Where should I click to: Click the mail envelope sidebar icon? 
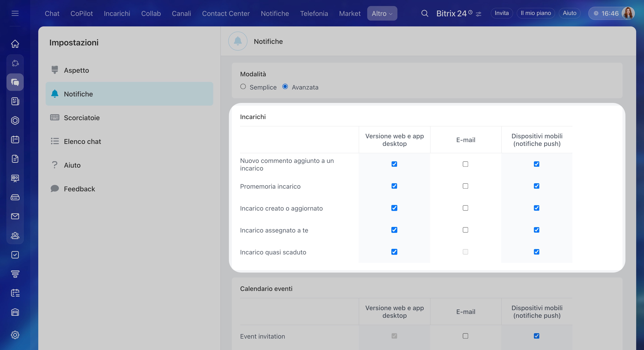click(15, 216)
